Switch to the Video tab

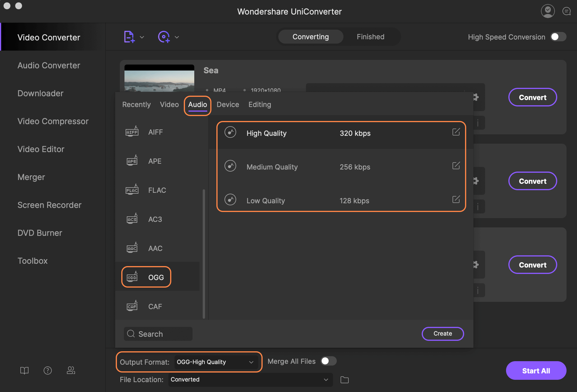coord(169,104)
